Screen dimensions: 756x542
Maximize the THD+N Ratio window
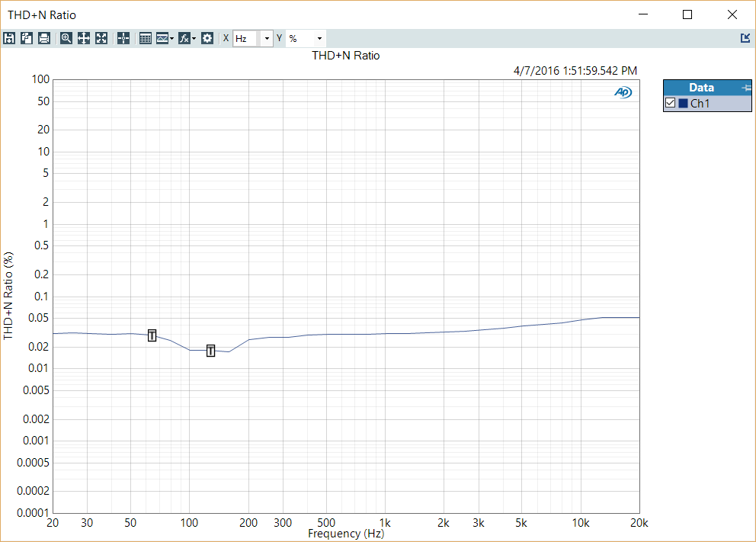[x=687, y=14]
